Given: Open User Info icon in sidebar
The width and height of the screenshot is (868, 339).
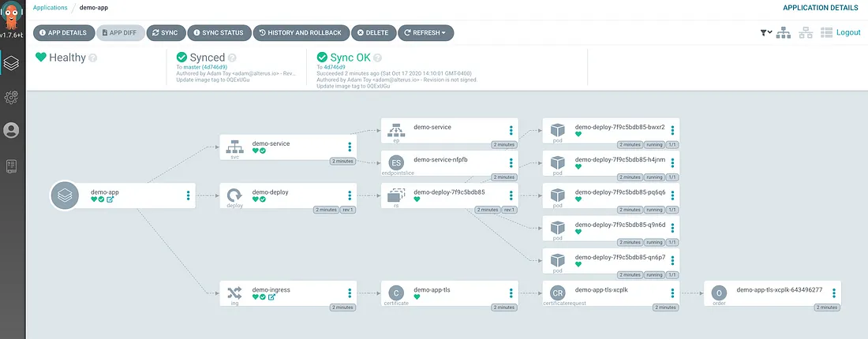Looking at the screenshot, I should (11, 131).
